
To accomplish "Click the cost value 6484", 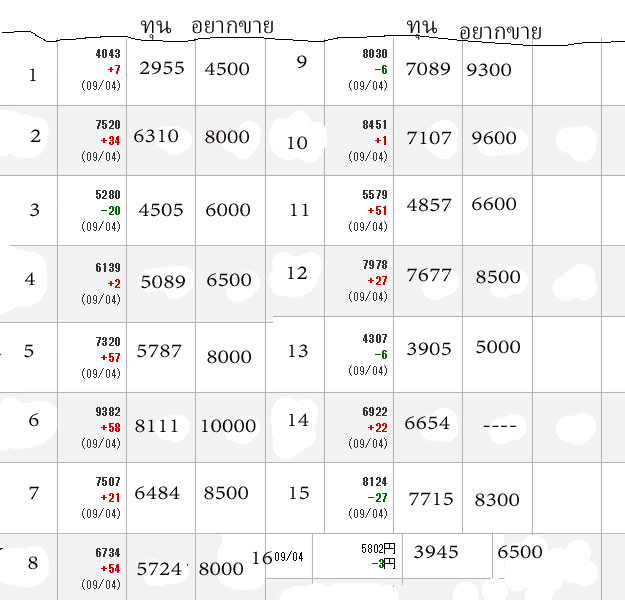I will [156, 493].
